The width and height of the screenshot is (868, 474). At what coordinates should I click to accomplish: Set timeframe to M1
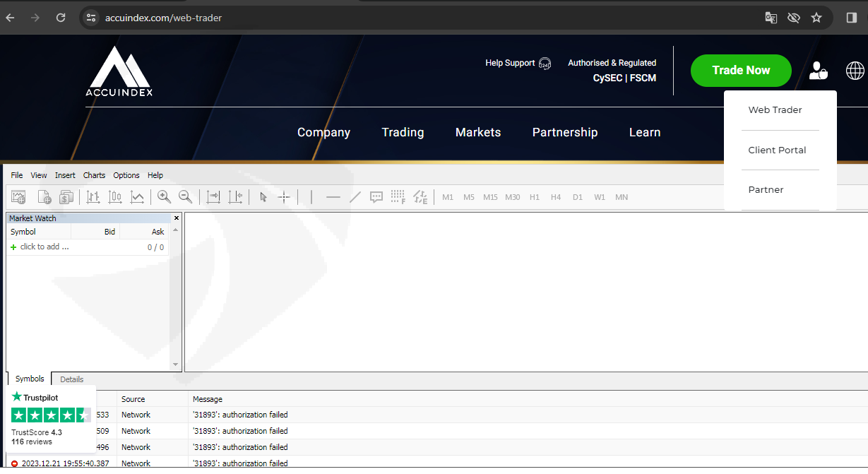click(x=448, y=197)
